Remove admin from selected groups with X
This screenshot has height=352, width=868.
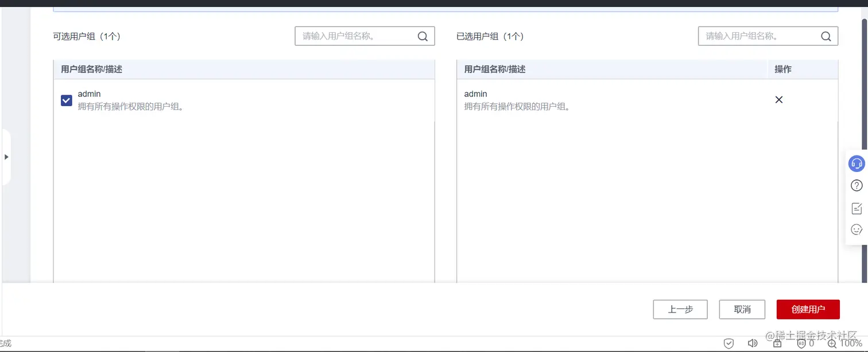click(x=779, y=100)
